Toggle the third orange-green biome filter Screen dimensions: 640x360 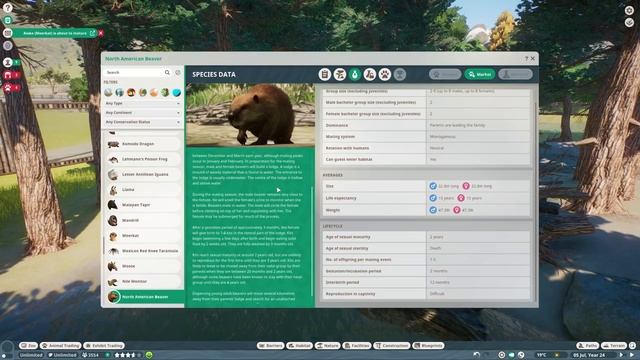(x=131, y=92)
